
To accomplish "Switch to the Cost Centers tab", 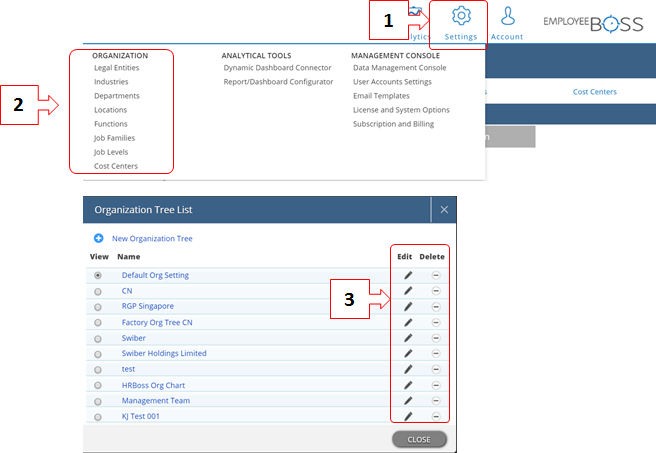I will coord(594,92).
